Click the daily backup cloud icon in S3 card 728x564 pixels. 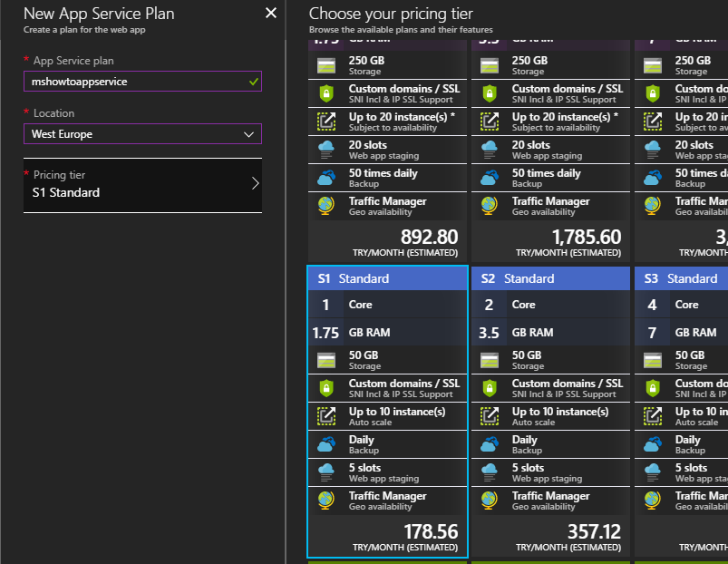click(653, 444)
